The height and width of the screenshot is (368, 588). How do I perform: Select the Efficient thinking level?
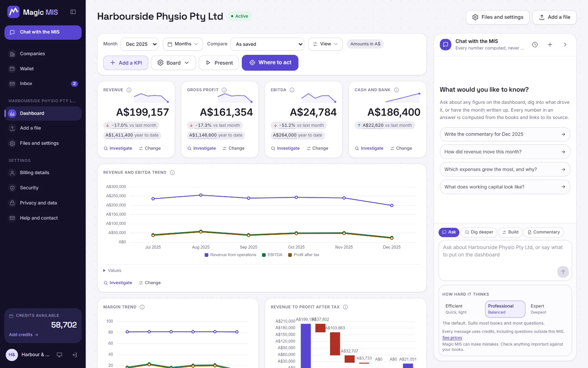pos(463,309)
